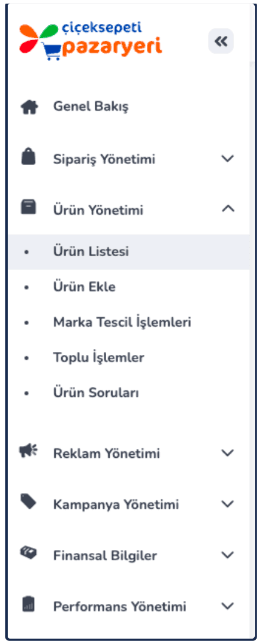Select Ürün Listesi submenu item

pos(129,252)
